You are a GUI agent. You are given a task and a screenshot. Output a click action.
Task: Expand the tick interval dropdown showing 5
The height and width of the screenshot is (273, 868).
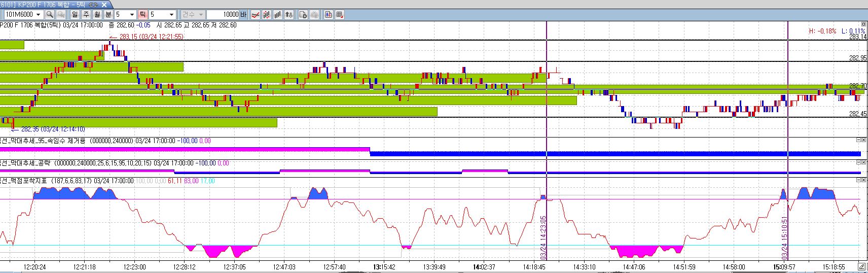click(171, 15)
